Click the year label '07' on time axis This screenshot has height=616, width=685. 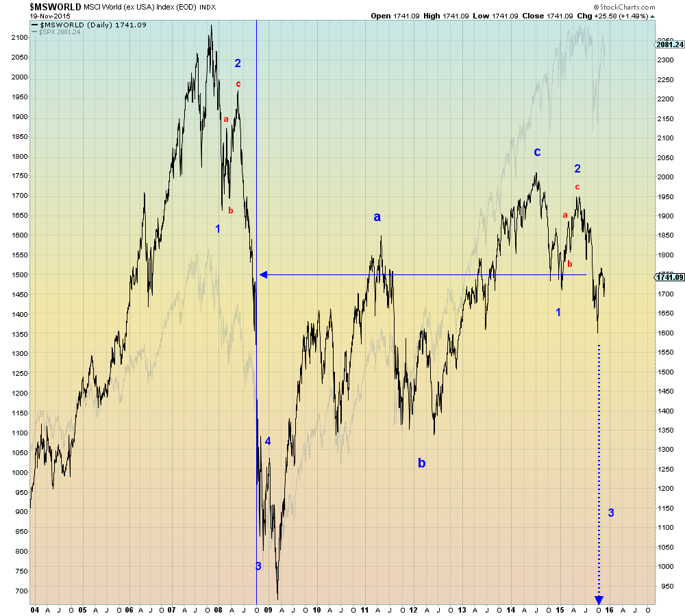coord(171,610)
